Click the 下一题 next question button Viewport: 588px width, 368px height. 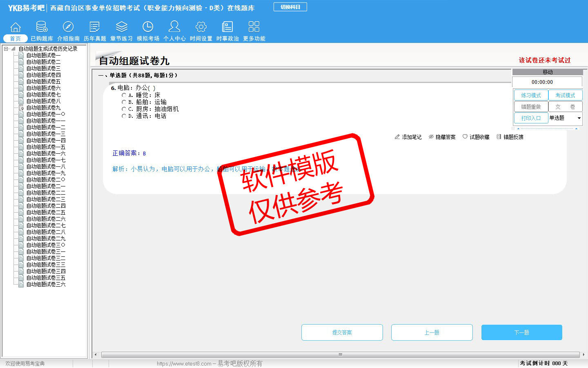(521, 332)
